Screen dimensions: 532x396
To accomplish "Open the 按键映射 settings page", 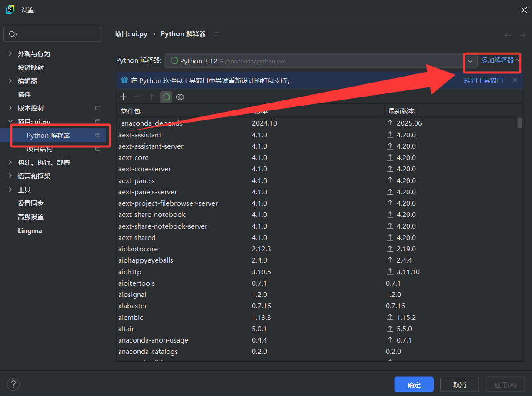I will pos(31,67).
